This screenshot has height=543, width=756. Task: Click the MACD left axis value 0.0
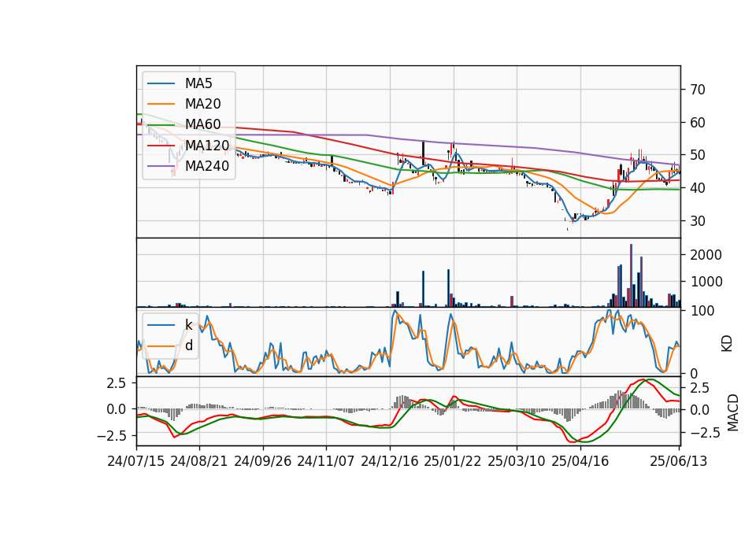pos(116,409)
